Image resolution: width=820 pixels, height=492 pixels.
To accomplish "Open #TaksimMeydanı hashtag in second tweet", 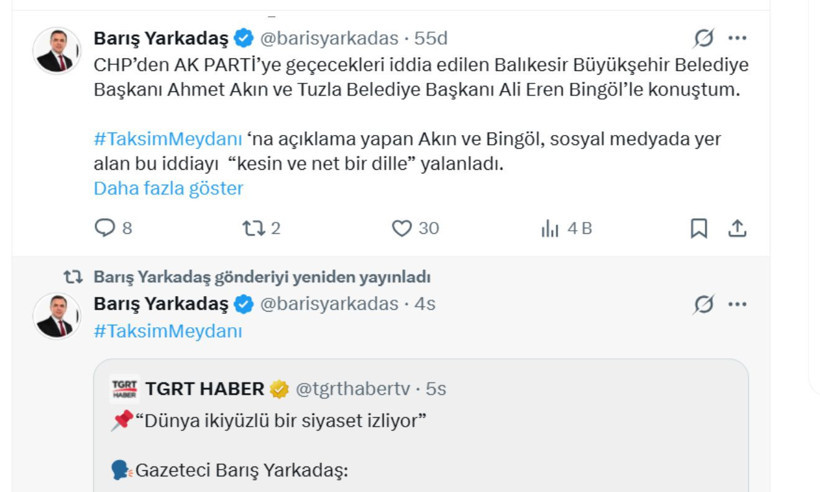I will pyautogui.click(x=168, y=331).
